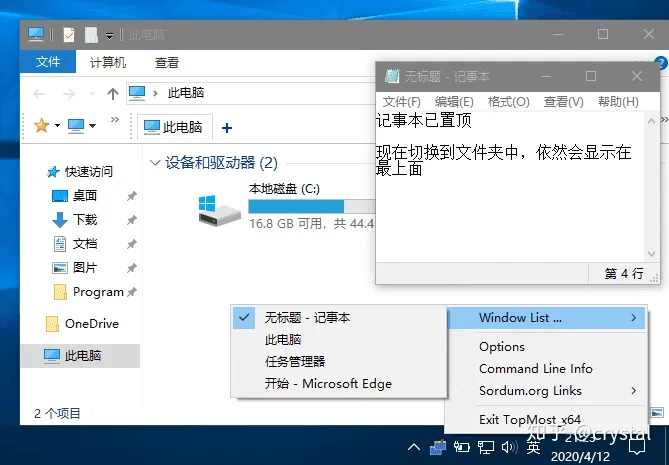Open Notepad 查看(V) menu

564,102
